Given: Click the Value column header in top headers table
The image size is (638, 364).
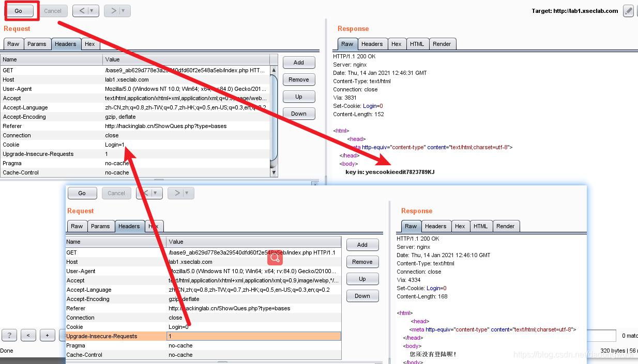Looking at the screenshot, I should 186,59.
